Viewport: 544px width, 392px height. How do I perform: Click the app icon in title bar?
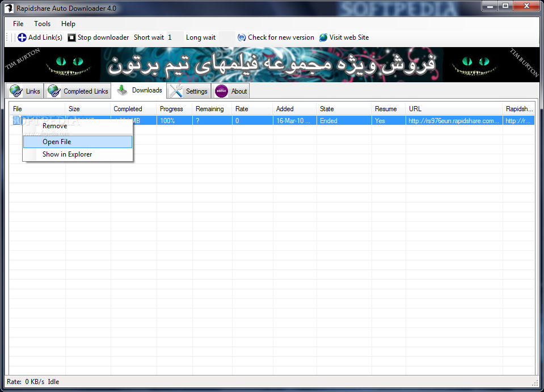pyautogui.click(x=10, y=9)
